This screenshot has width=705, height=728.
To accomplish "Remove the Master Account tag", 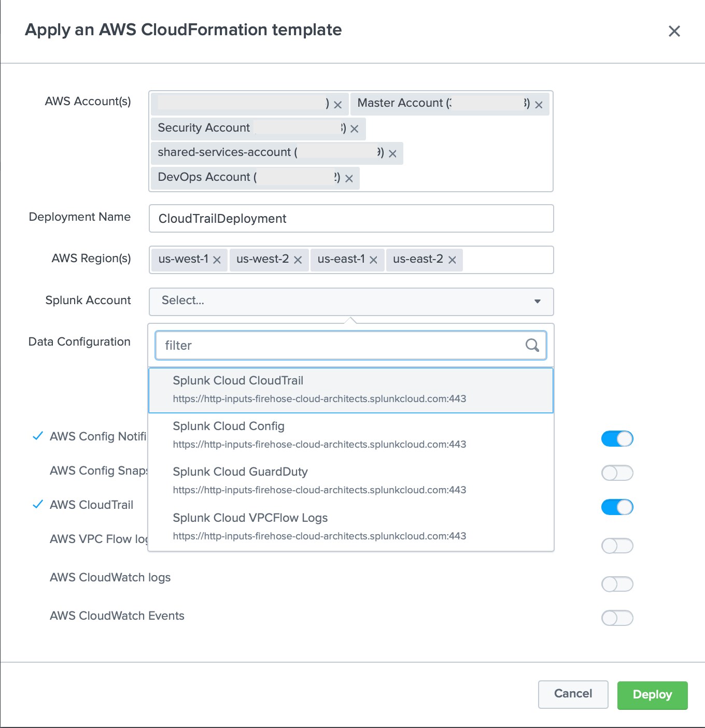I will tap(539, 105).
